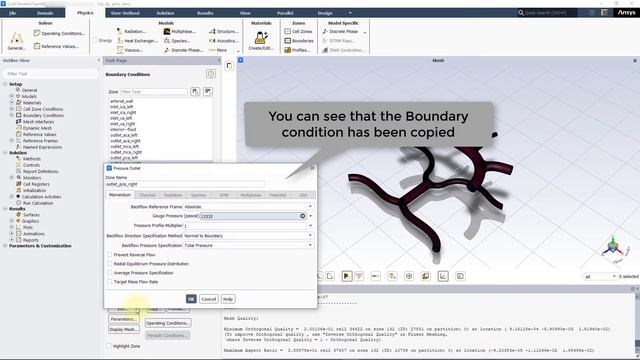Screen dimensions: 640x360
Task: Toggle Highlight Zone checkbox
Action: (x=109, y=346)
